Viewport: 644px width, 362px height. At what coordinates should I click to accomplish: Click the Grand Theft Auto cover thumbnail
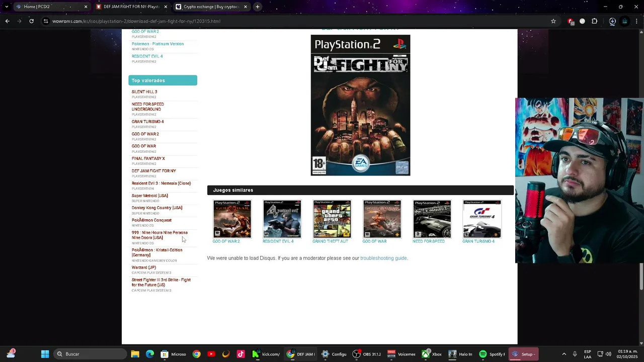pos(332,219)
